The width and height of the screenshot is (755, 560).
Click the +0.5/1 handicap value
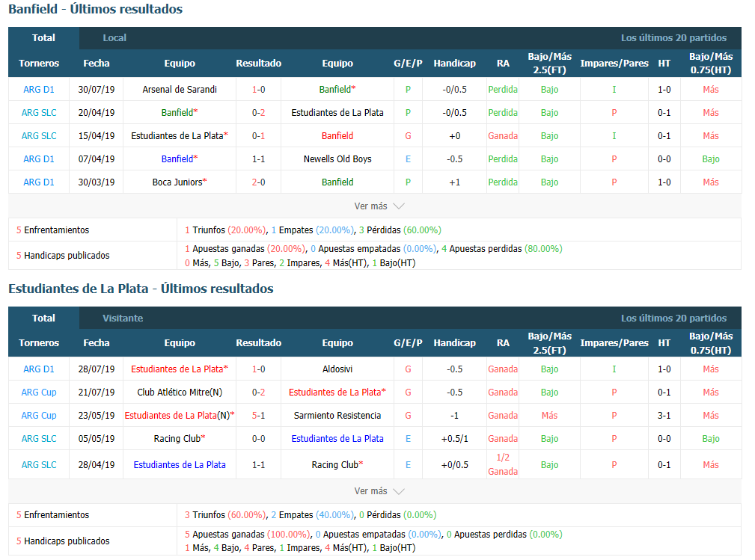pyautogui.click(x=454, y=438)
